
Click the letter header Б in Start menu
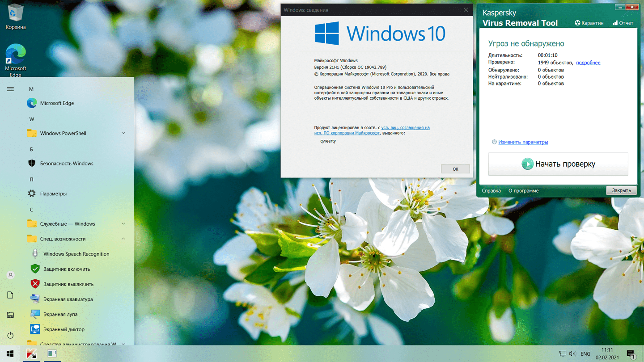31,149
